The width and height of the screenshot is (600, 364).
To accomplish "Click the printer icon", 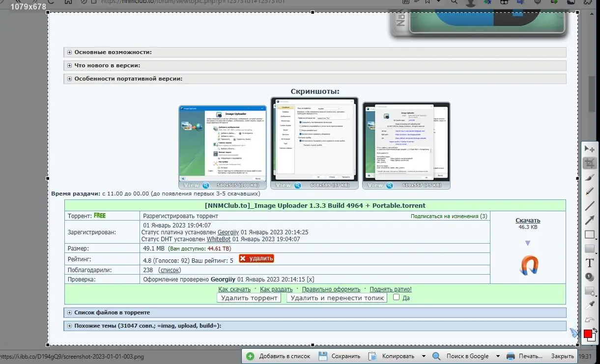I will (511, 356).
